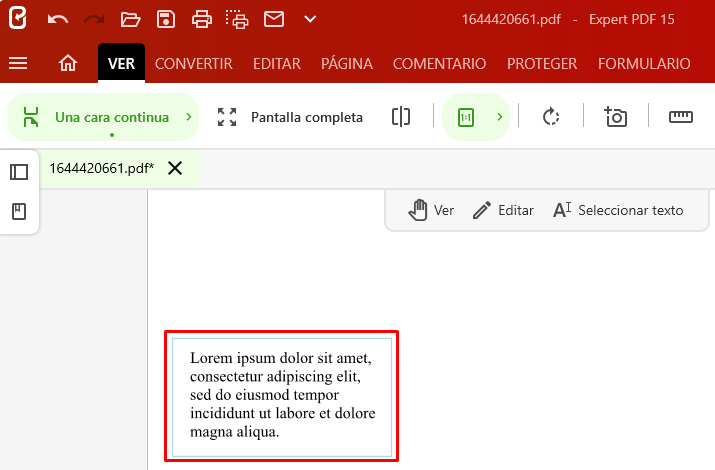Print the document

tap(202, 20)
